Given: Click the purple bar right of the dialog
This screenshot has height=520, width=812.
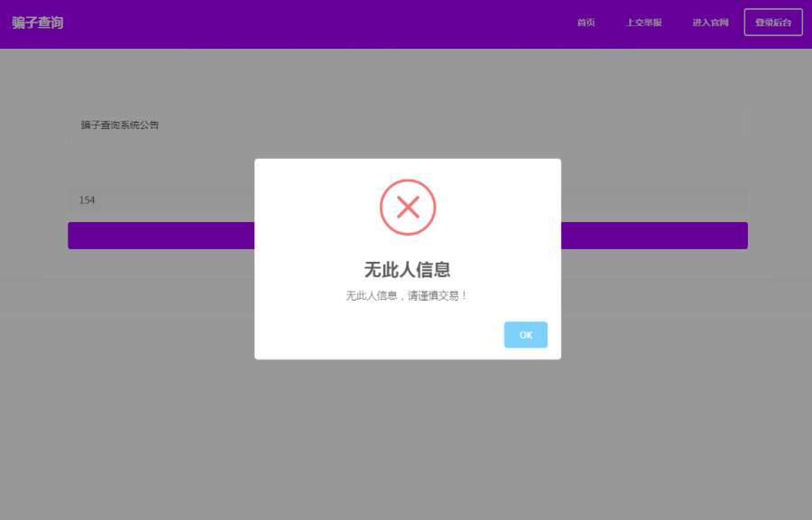Looking at the screenshot, I should [x=654, y=236].
